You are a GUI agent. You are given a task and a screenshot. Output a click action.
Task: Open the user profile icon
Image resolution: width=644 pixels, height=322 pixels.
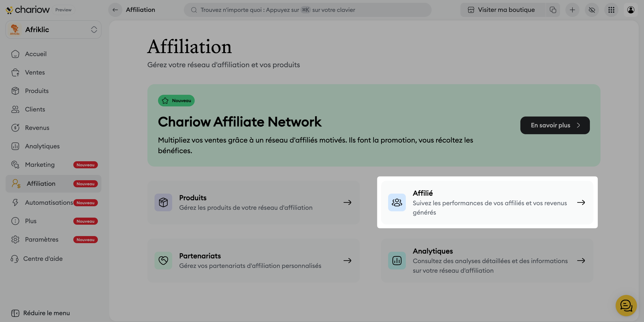click(x=631, y=10)
